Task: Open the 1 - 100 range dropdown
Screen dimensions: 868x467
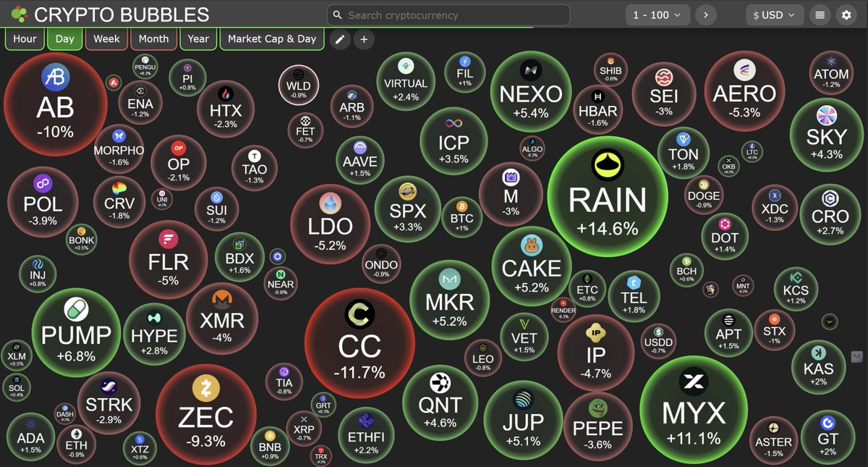Action: [657, 14]
